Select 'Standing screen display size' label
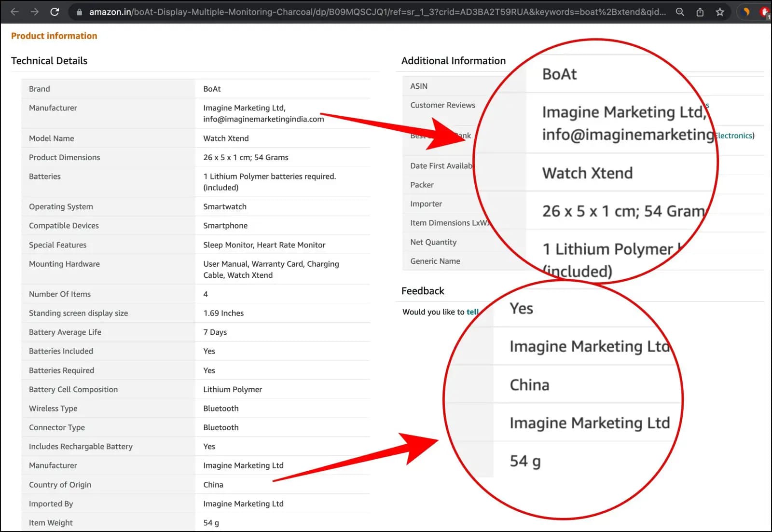This screenshot has width=772, height=532. (78, 313)
